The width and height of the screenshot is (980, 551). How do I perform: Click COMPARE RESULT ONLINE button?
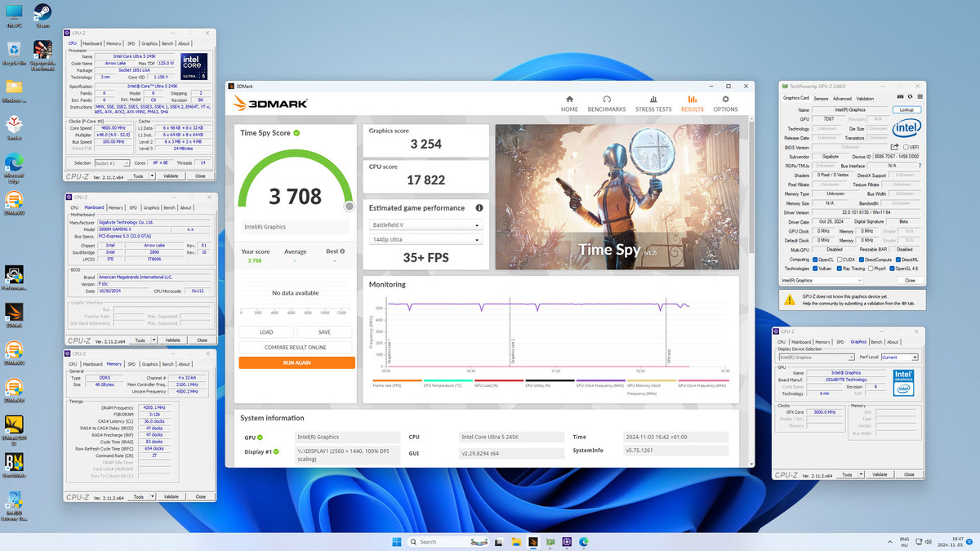coord(296,348)
